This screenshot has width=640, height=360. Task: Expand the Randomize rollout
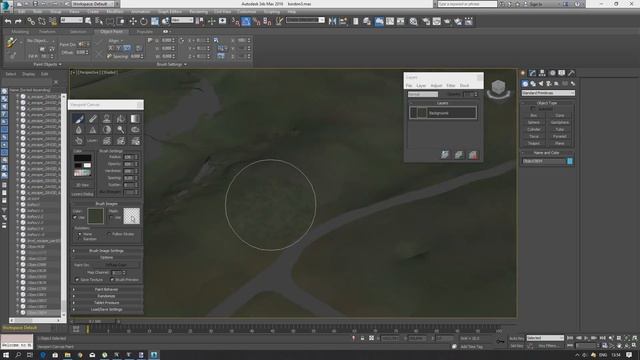coord(107,296)
